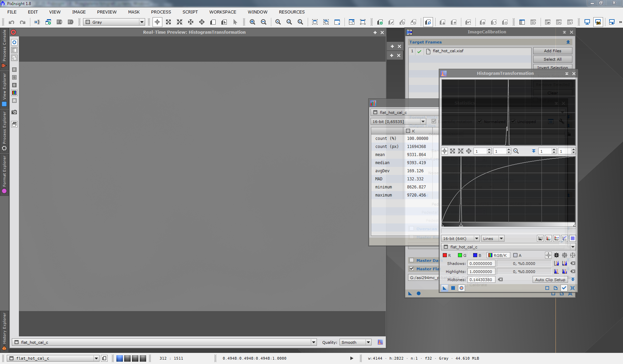Click the Zoom In magnifier toolbar icon
Image resolution: width=623 pixels, height=364 pixels.
[252, 22]
